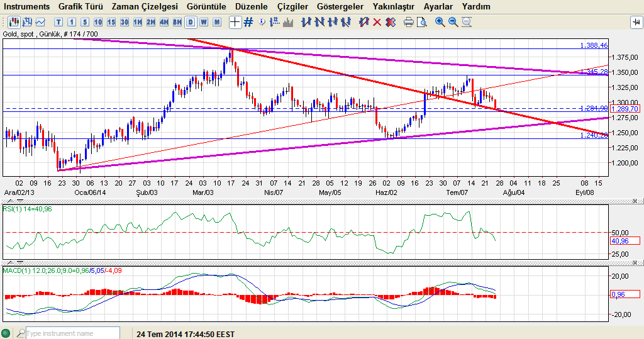644x339 pixels.
Task: Open print preview icon
Action: pos(422,22)
